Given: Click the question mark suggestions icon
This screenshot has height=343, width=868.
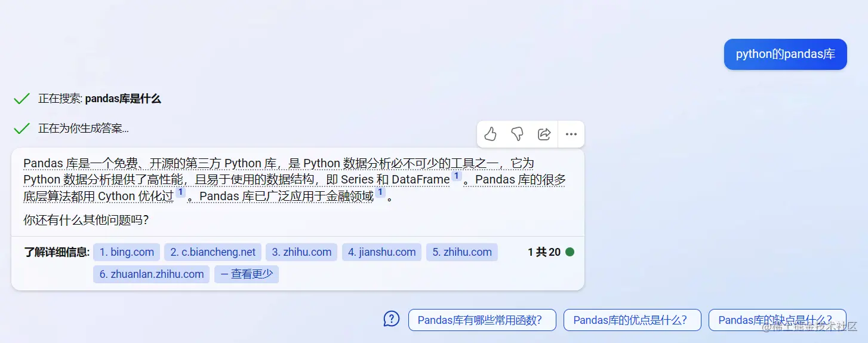Looking at the screenshot, I should tap(391, 319).
